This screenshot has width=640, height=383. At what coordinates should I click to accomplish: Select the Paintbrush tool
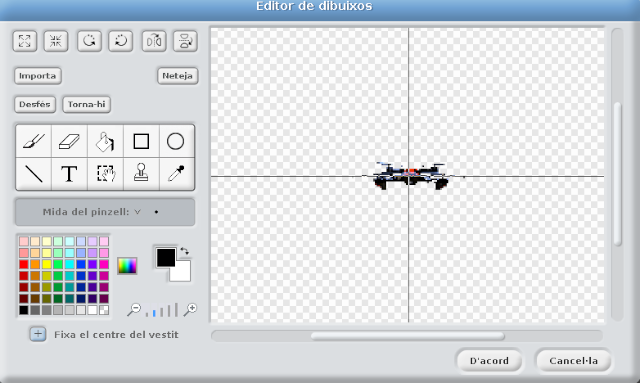34,141
